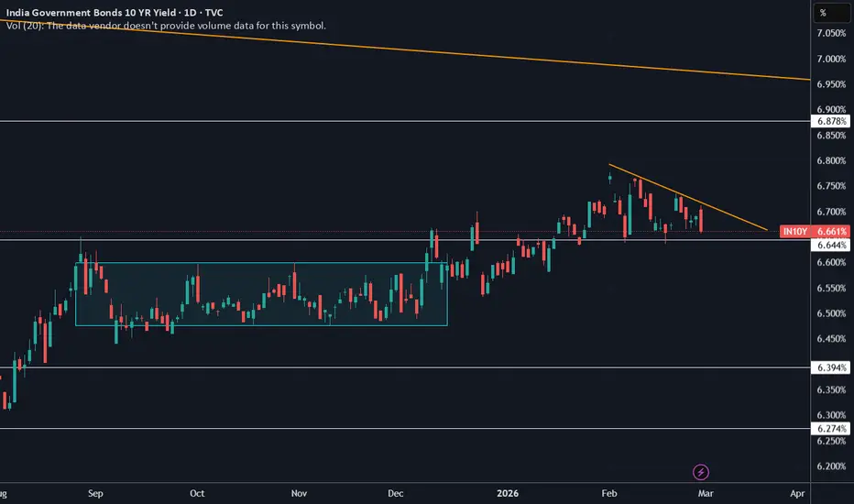Click the IN10Y symbol price label

pyautogui.click(x=795, y=232)
